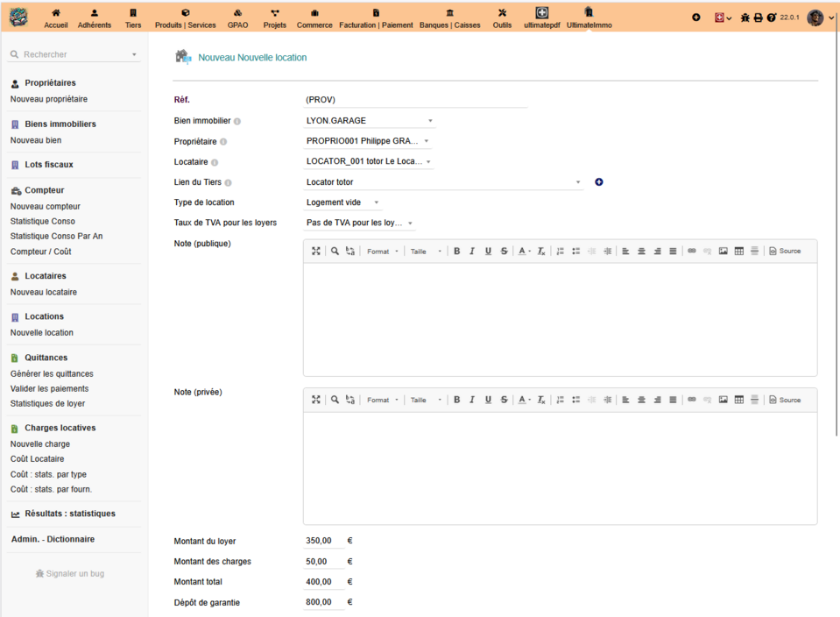Toggle Source mode in public note
The width and height of the screenshot is (840, 617).
click(x=785, y=252)
